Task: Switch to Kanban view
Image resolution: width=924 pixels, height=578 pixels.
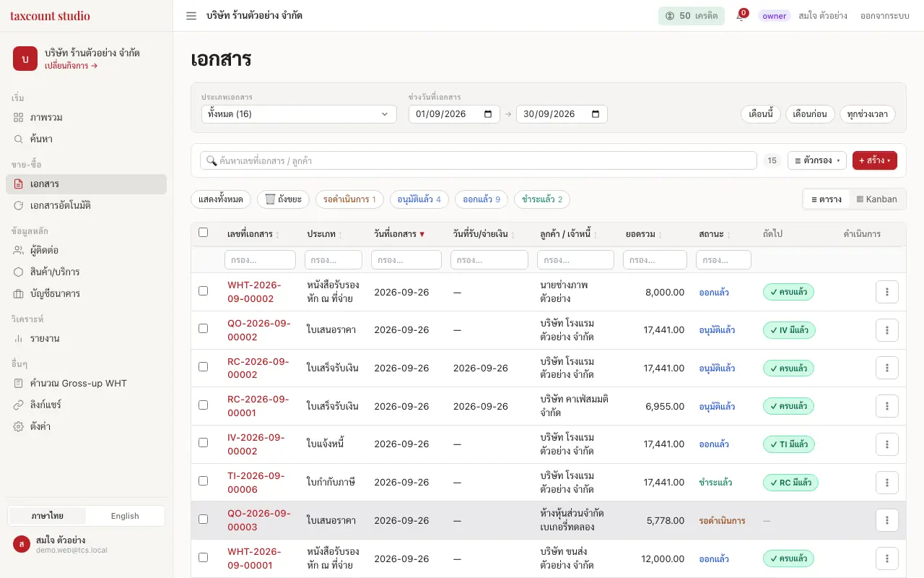Action: [876, 199]
